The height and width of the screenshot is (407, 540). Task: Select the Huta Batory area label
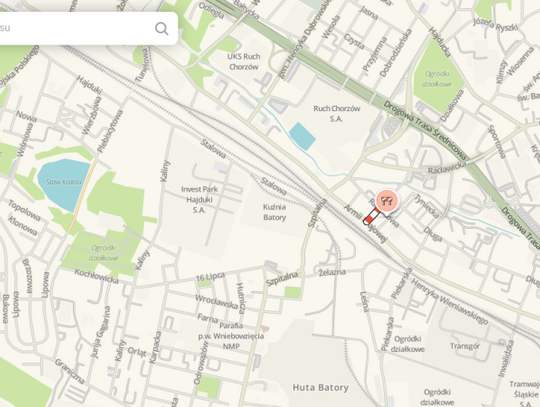pos(320,388)
